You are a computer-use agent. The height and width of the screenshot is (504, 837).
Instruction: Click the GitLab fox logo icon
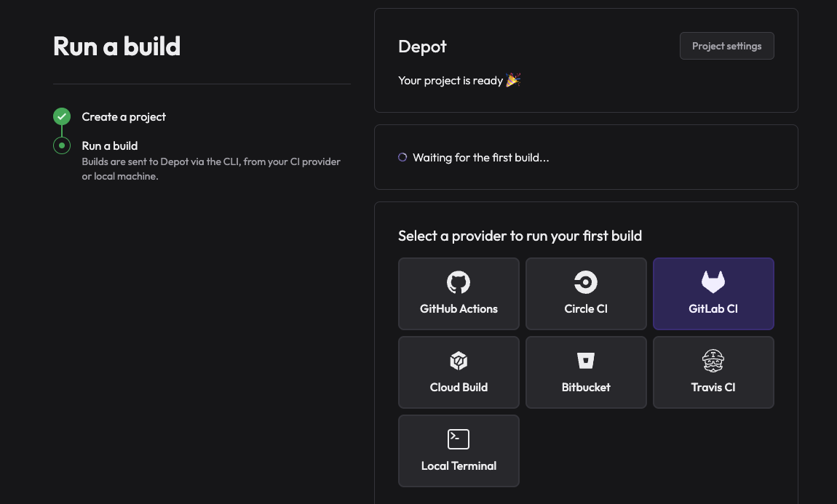coord(713,282)
